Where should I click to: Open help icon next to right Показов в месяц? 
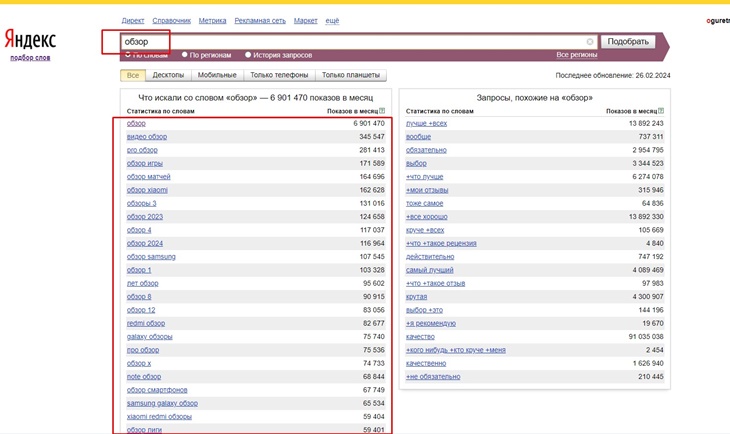(661, 111)
